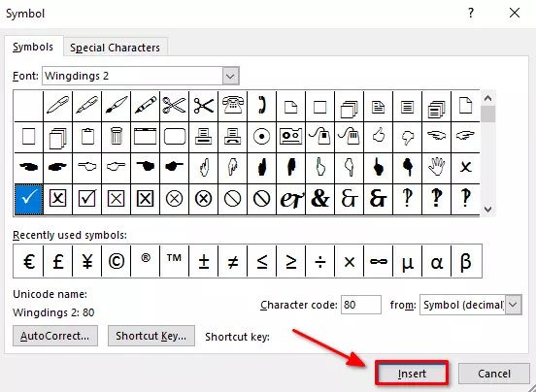Open the Font dropdown list
The height and width of the screenshot is (392, 536).
[x=230, y=76]
